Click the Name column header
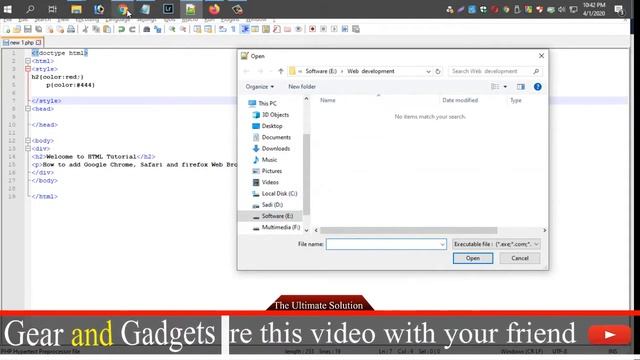This screenshot has height=360, width=640. (328, 100)
